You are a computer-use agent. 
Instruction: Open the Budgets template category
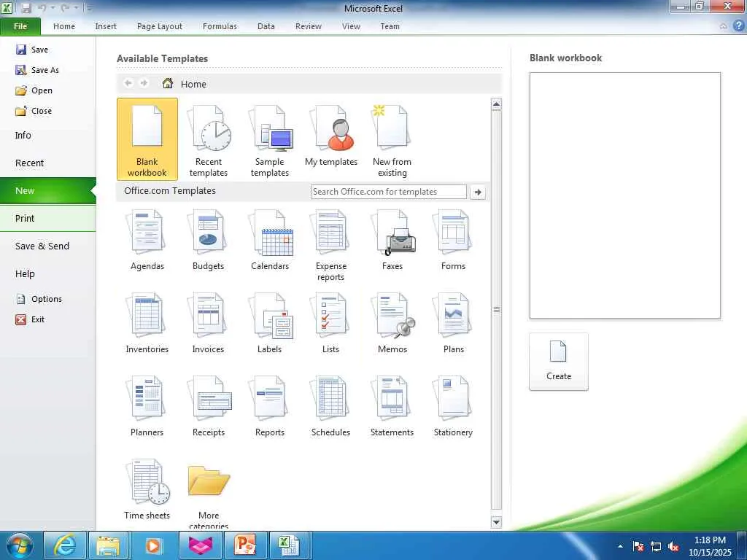pyautogui.click(x=208, y=240)
